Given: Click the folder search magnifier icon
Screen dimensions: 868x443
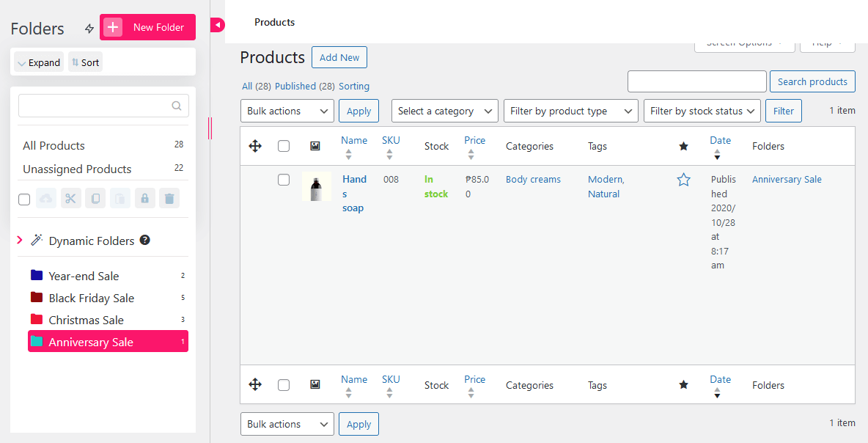Looking at the screenshot, I should (x=177, y=106).
